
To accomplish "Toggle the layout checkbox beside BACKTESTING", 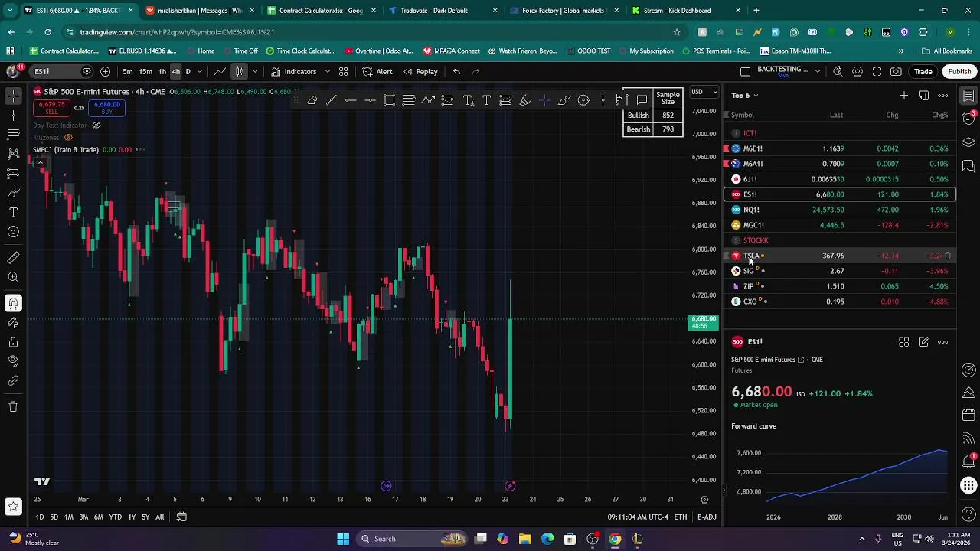I will [745, 71].
